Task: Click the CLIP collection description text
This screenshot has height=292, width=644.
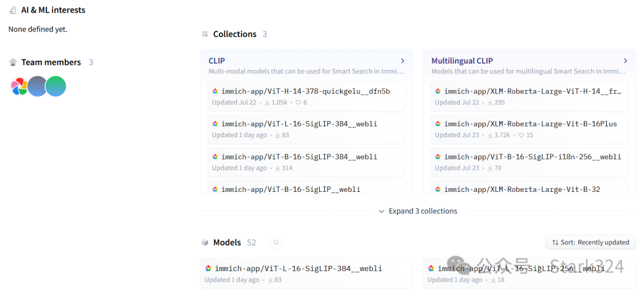Action: 306,72
